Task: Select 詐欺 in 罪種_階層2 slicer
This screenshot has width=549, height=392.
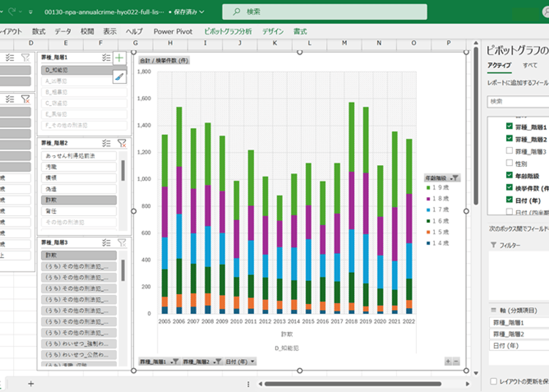Action: [x=79, y=200]
